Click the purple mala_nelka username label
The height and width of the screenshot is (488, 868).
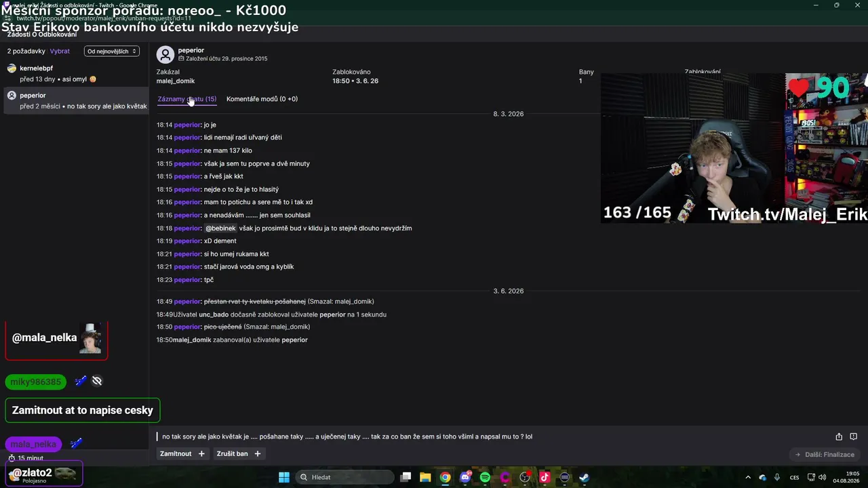tap(33, 444)
